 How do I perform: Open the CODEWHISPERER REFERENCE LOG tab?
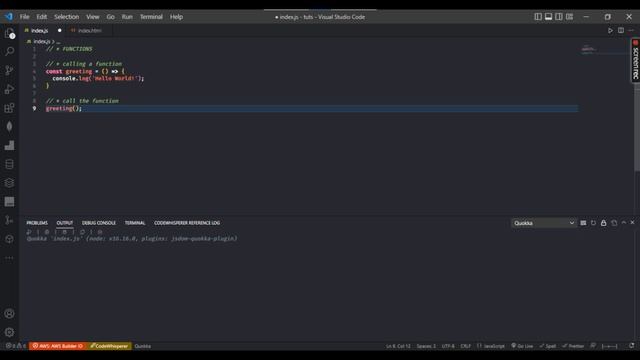[187, 223]
